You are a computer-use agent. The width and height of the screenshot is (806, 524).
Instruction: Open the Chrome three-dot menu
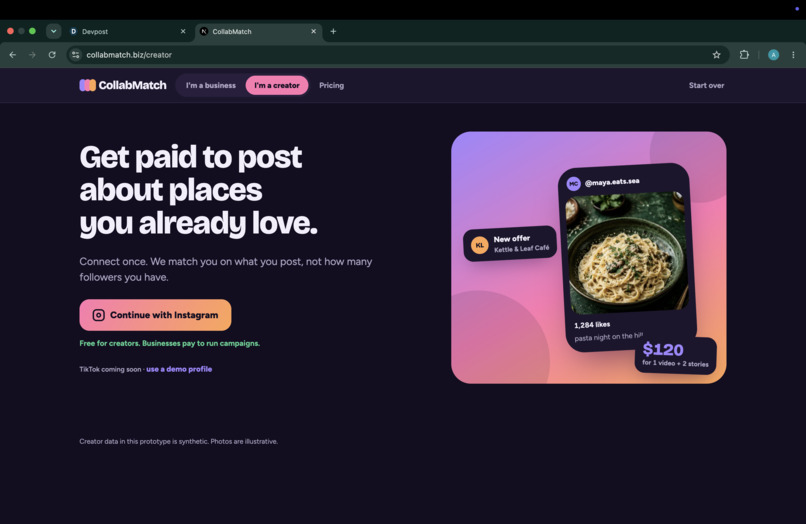click(793, 55)
